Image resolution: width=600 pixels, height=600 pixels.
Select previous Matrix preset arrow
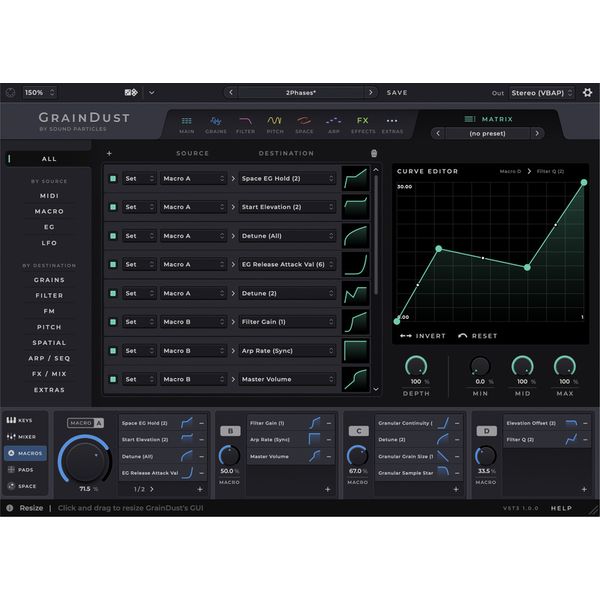pos(438,133)
